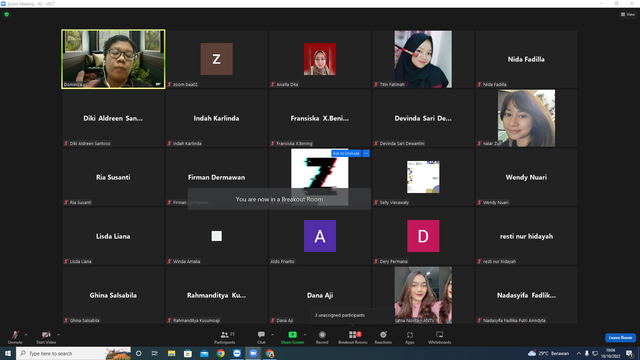
Task: Click the blue Leave Room button
Action: click(x=620, y=338)
